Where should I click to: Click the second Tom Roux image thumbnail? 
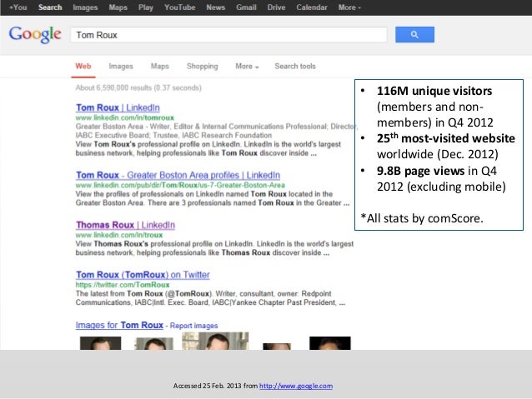click(154, 344)
